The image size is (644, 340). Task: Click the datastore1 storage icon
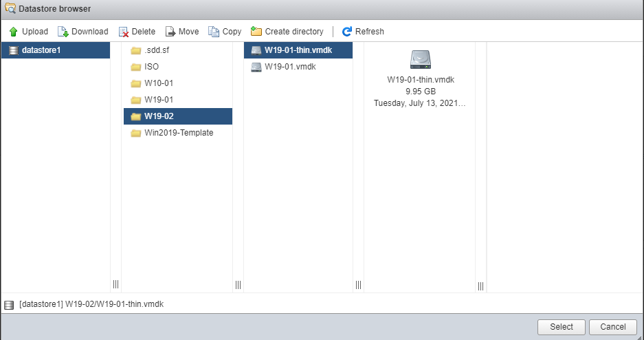point(14,50)
